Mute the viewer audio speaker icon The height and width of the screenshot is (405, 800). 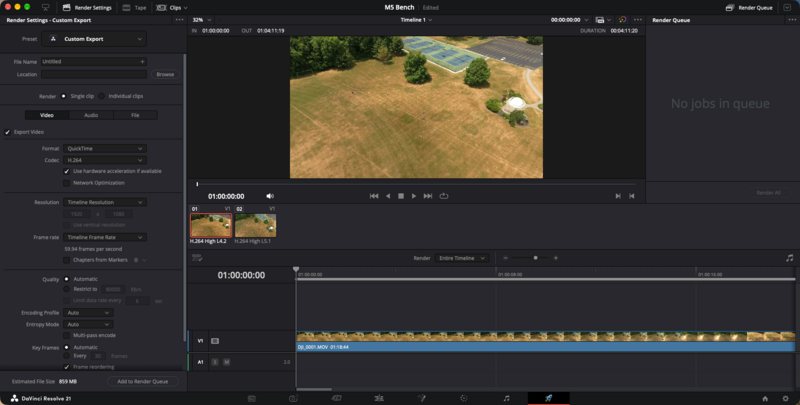click(270, 196)
